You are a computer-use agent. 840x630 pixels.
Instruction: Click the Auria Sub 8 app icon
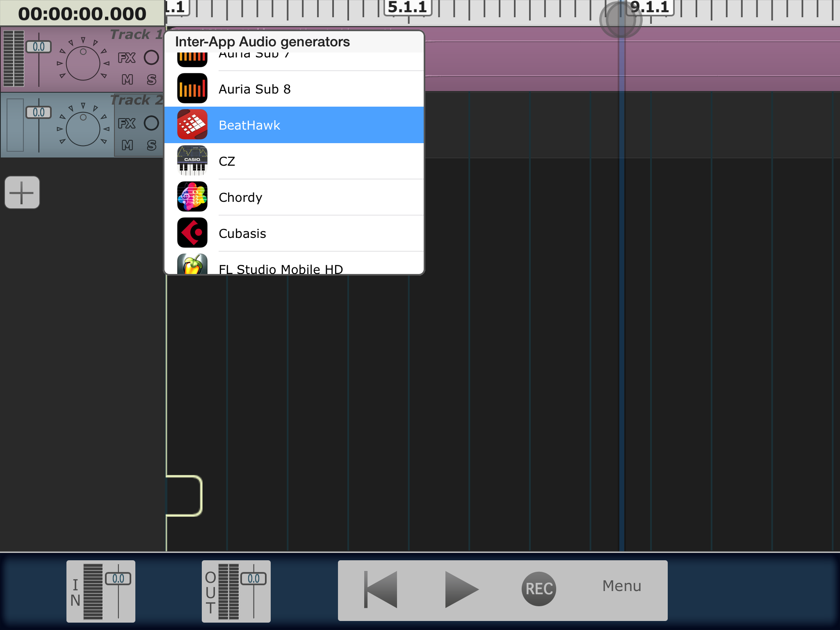click(192, 89)
